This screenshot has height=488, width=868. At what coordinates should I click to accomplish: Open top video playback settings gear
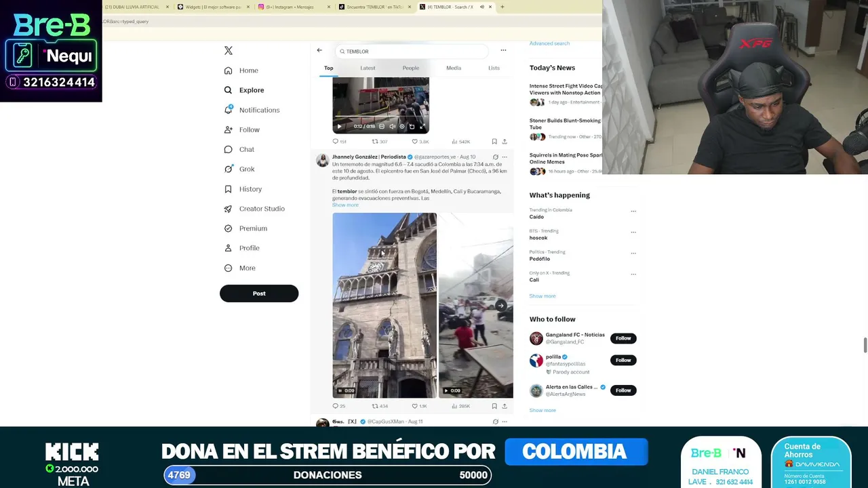[x=402, y=126]
